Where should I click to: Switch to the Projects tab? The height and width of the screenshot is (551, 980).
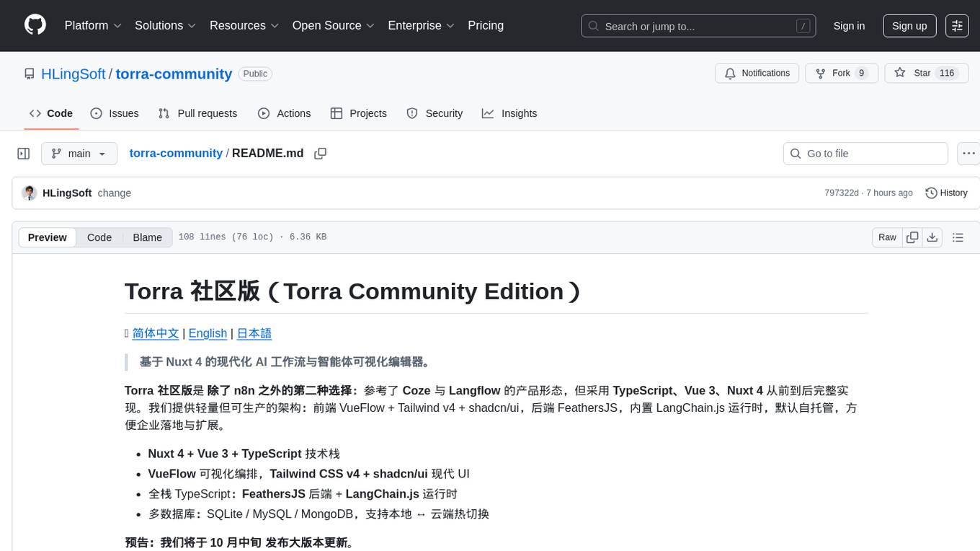tap(358, 113)
